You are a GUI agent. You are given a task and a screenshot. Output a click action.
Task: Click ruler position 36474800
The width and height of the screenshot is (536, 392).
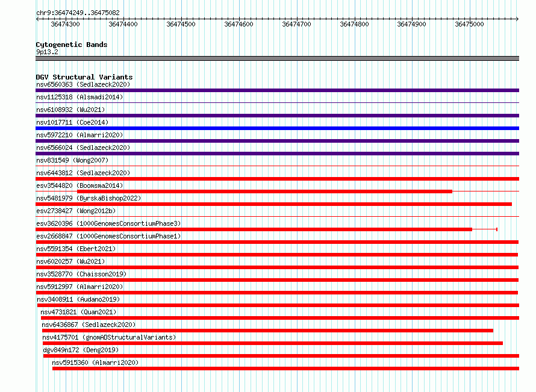[354, 24]
